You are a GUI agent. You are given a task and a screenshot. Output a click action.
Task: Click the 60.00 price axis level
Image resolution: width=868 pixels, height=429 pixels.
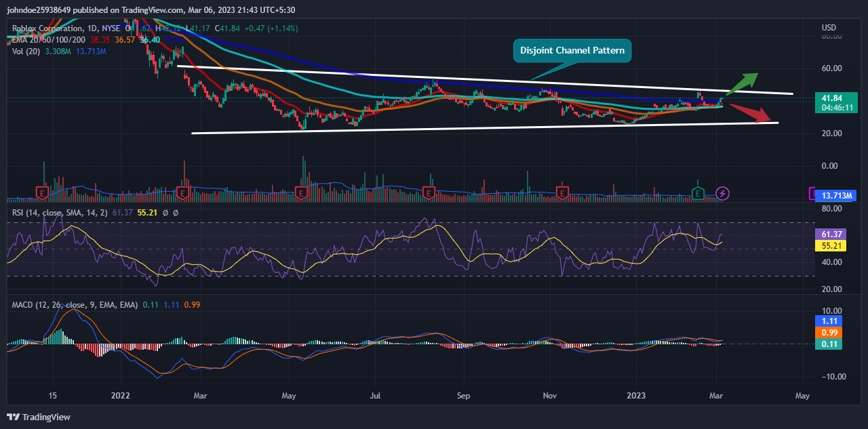coord(832,68)
